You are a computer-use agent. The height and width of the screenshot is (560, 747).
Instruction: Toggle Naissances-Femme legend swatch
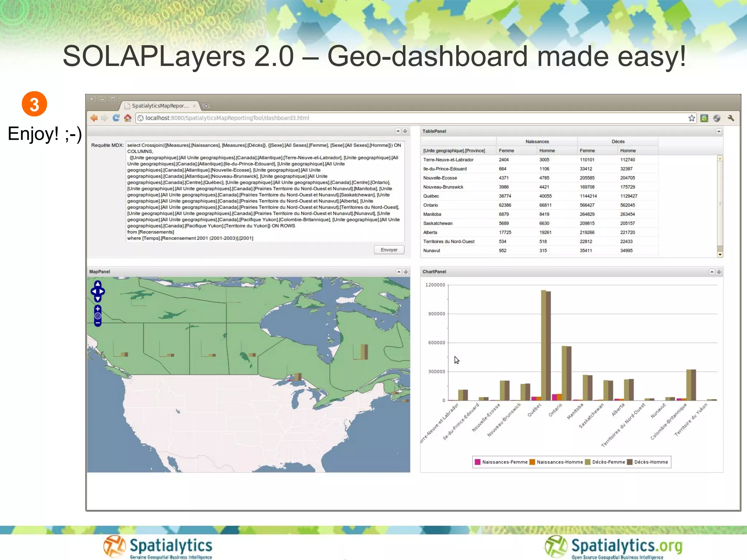coord(477,462)
